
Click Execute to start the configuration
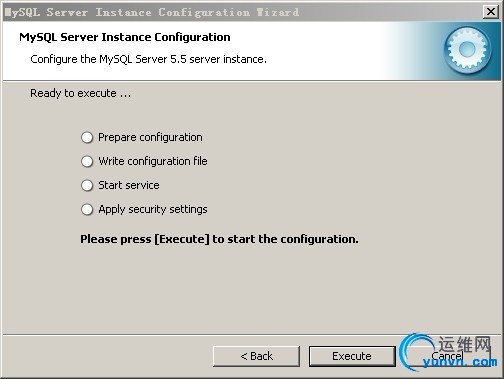[352, 356]
